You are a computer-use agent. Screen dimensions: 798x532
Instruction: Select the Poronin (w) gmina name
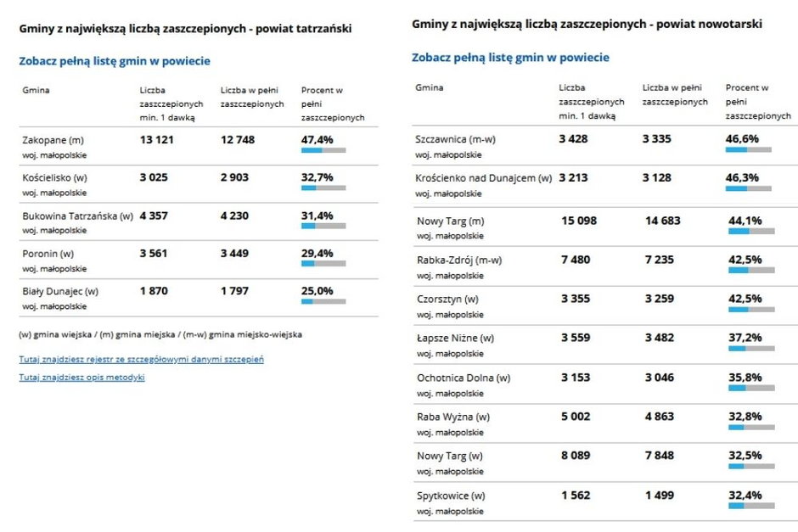click(x=48, y=253)
